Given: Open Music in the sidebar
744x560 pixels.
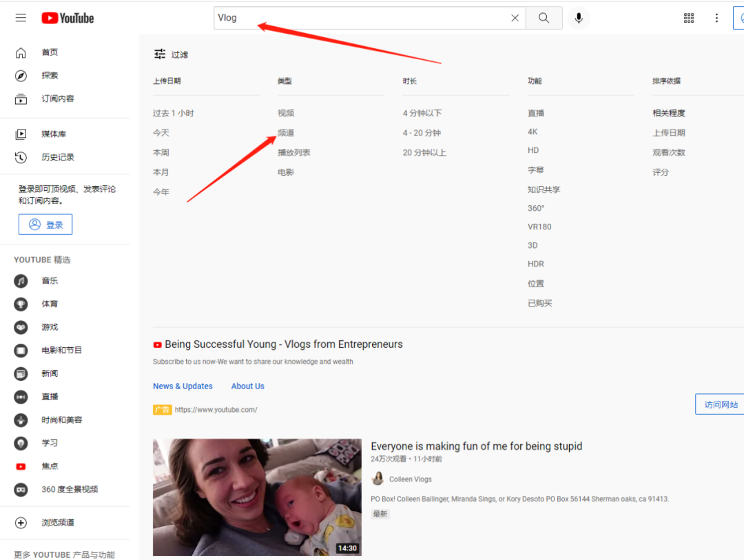Looking at the screenshot, I should point(49,281).
